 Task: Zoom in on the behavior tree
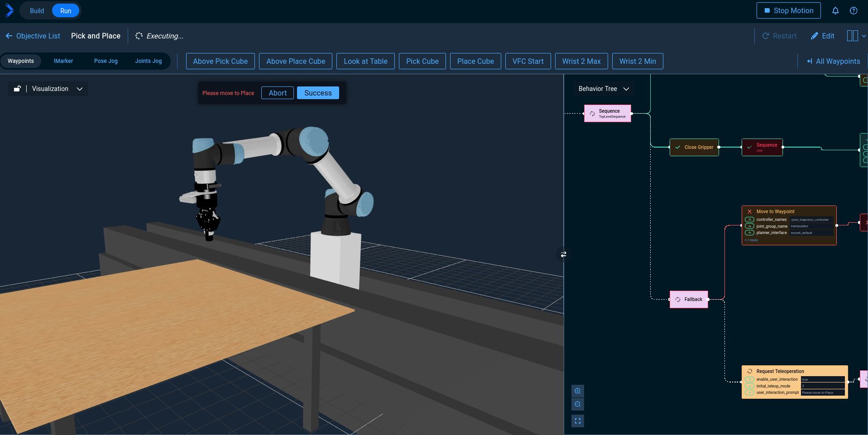coord(578,391)
